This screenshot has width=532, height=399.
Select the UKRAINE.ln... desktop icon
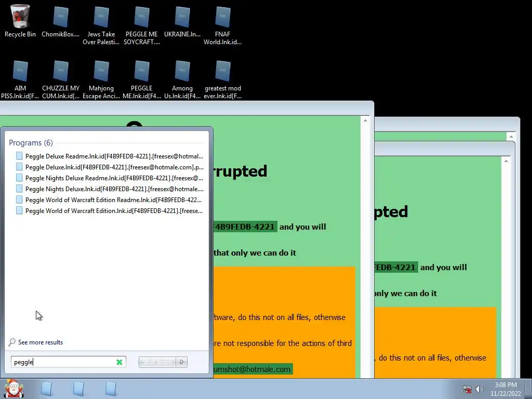pyautogui.click(x=182, y=21)
